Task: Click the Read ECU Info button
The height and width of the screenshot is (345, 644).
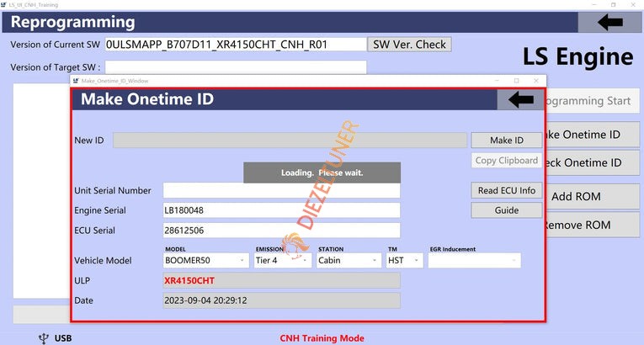Action: coord(507,190)
